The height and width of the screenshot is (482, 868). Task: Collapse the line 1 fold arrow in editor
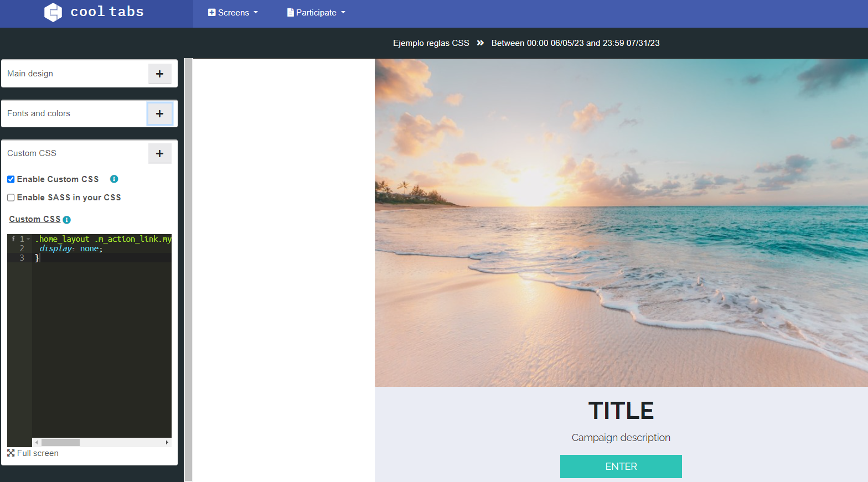coord(28,239)
